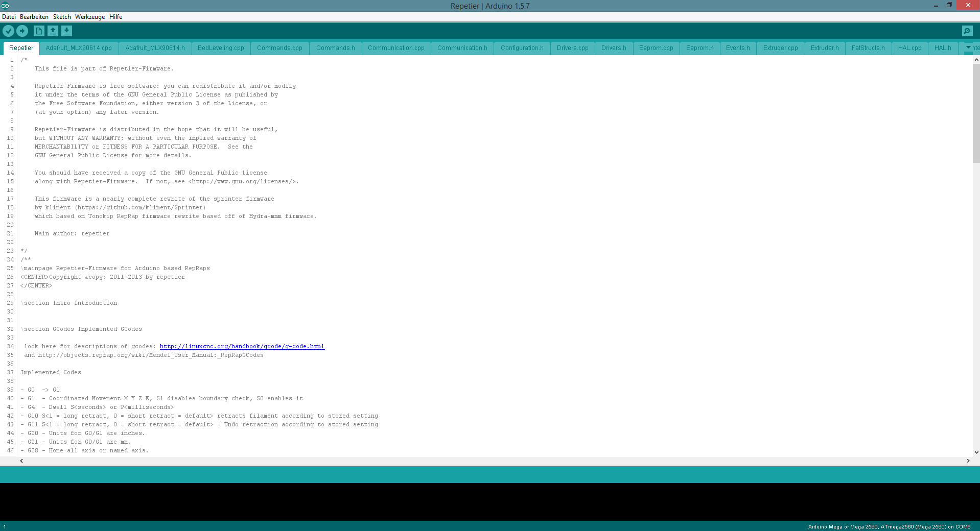
Task: Click the vertical scrollbar down arrow
Action: 976,452
